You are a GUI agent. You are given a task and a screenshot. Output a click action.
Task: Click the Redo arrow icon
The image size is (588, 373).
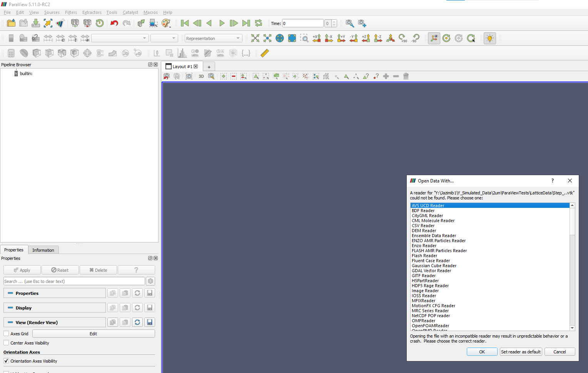coord(127,23)
